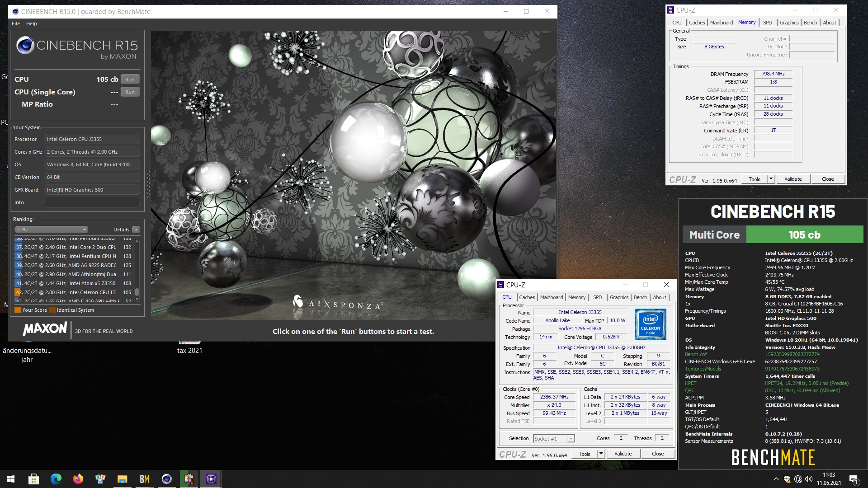Open the ranking Details arrow button
This screenshot has width=868, height=488.
point(136,230)
